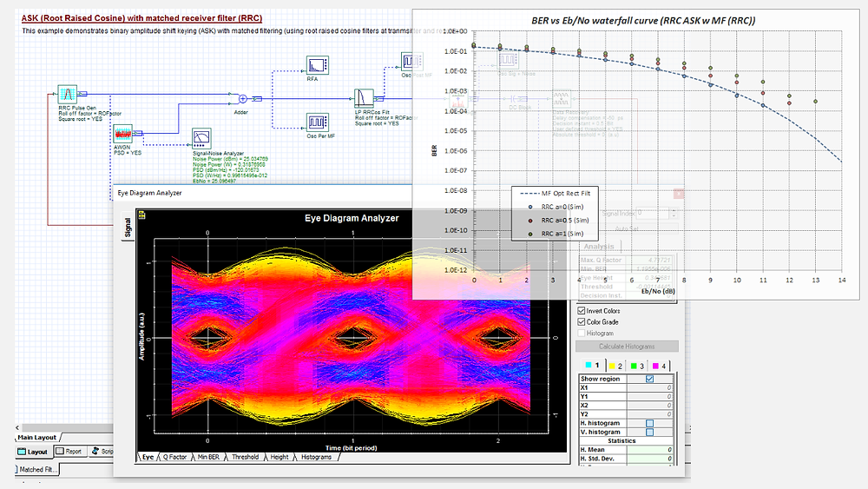Click the X1 region value field
This screenshot has height=489, width=868.
tap(650, 387)
